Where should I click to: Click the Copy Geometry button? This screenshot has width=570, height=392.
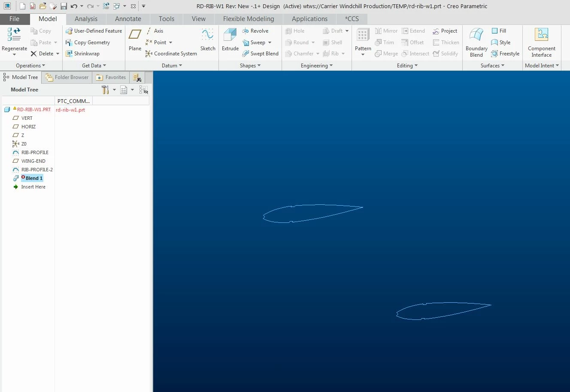[88, 43]
